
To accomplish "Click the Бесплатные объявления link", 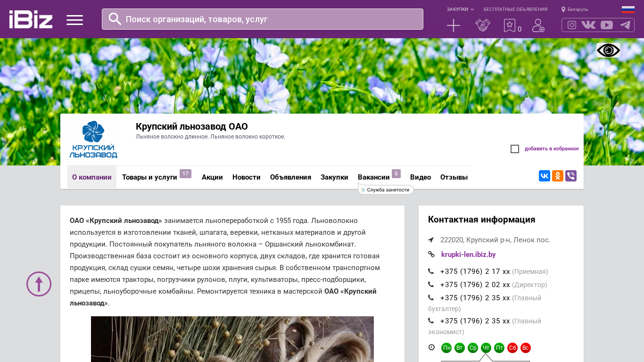I will tap(515, 9).
